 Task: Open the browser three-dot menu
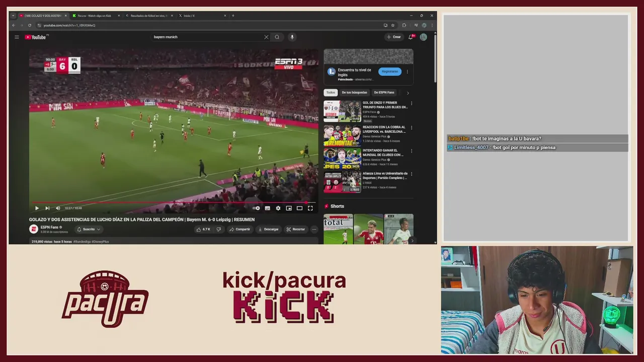coord(432,25)
